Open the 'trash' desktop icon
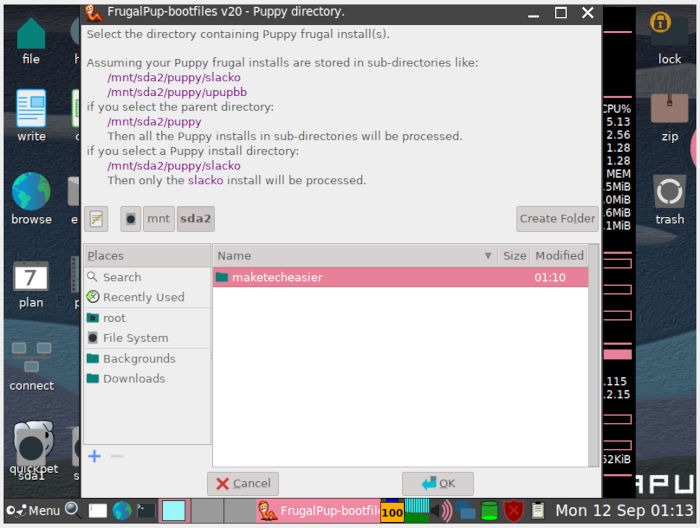700x528 pixels. tap(669, 200)
